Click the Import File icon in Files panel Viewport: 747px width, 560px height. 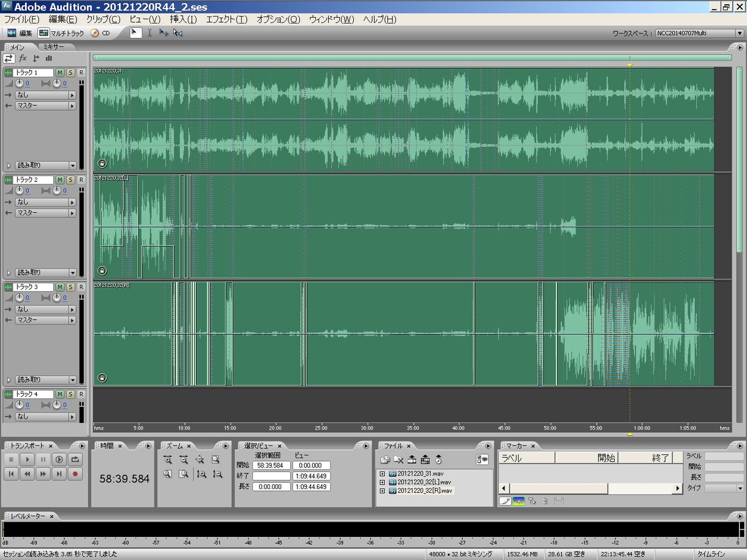coord(385,460)
